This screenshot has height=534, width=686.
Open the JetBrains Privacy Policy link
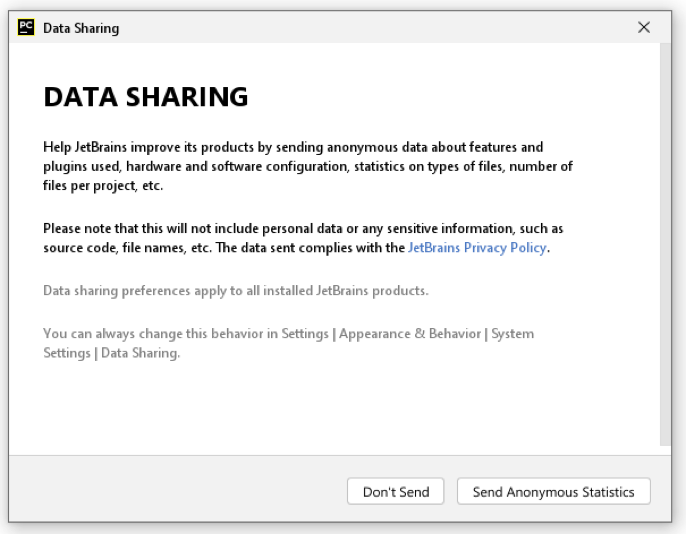click(x=477, y=248)
